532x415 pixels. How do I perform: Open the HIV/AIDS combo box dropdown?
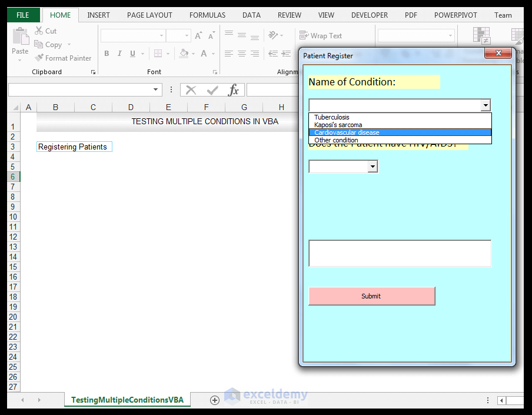pos(373,166)
